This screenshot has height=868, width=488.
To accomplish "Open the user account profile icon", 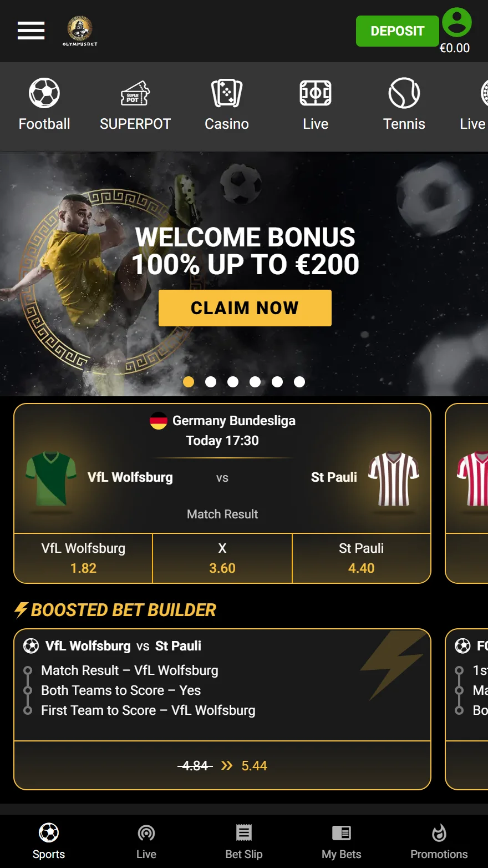I will 457,22.
